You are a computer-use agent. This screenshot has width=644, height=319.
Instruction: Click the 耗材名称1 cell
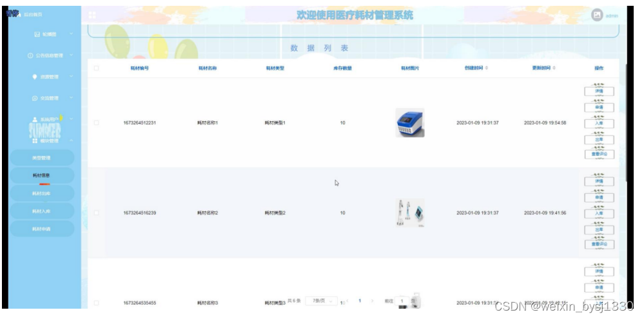tap(208, 122)
